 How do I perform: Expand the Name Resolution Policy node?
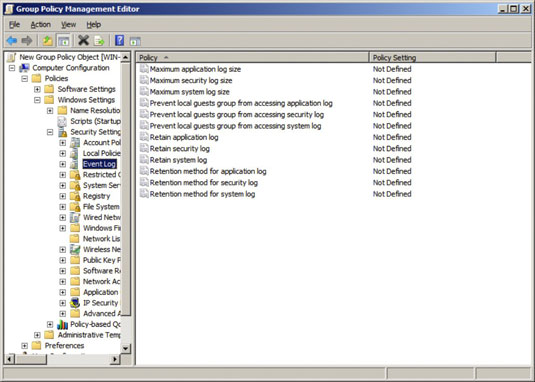[50, 111]
